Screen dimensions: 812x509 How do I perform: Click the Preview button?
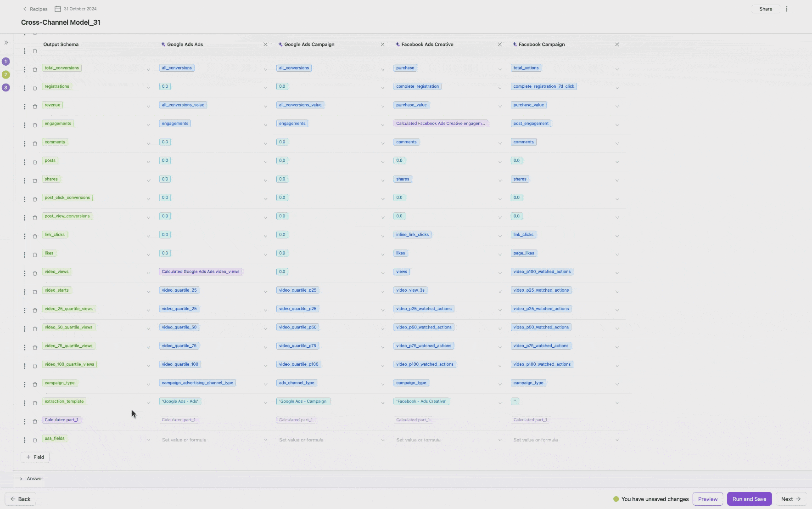pyautogui.click(x=707, y=499)
